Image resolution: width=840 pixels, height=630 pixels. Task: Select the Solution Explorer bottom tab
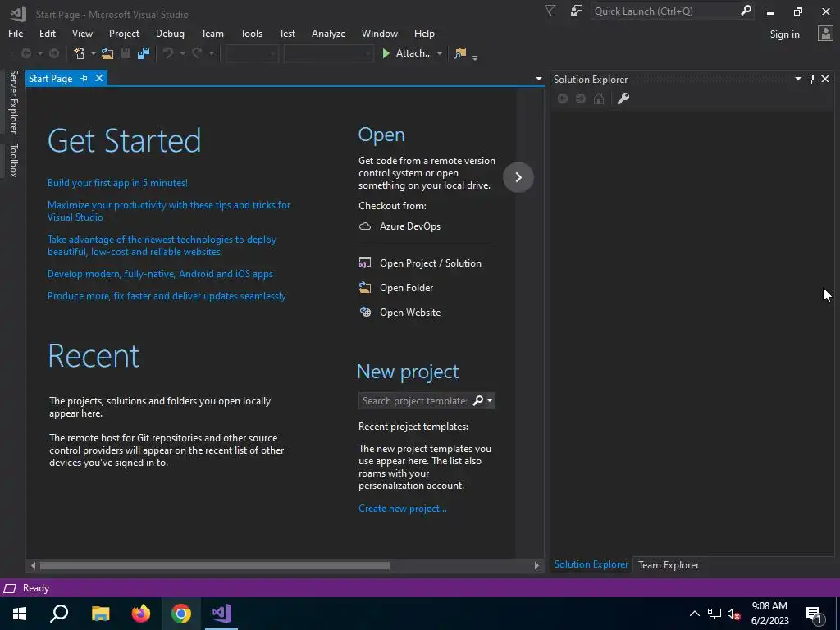pos(591,564)
